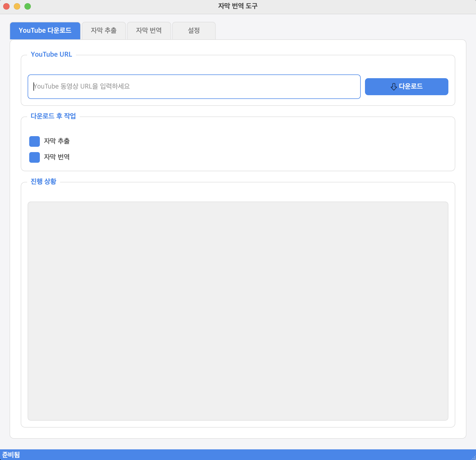The image size is (476, 460).
Task: Switch to the 자막 추출 tab
Action: point(104,31)
